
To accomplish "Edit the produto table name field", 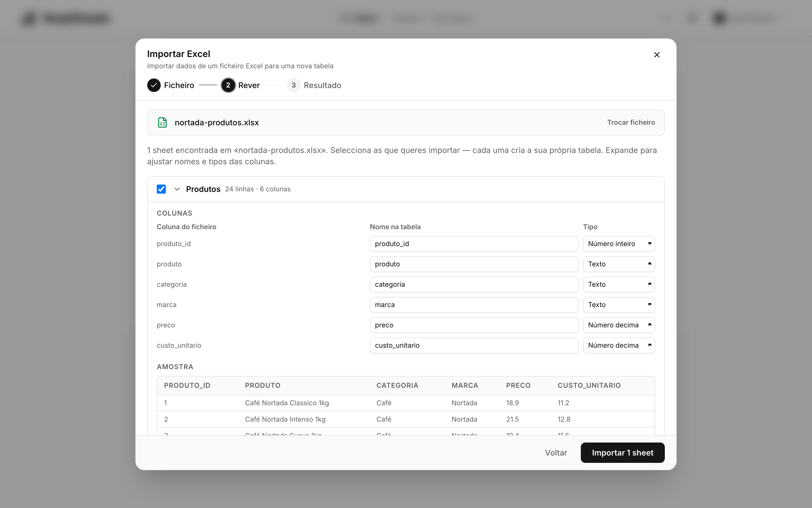I will point(474,264).
